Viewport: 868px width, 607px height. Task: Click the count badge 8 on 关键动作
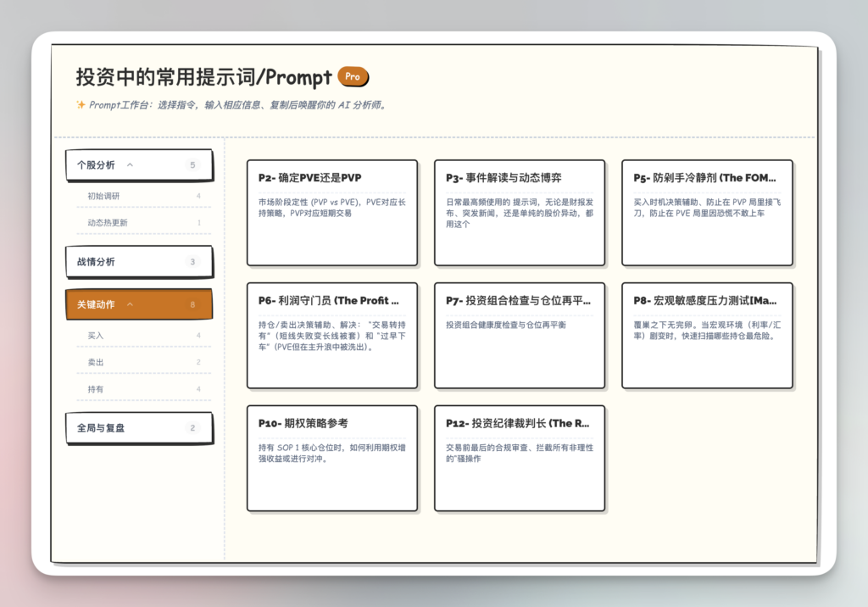tap(192, 304)
